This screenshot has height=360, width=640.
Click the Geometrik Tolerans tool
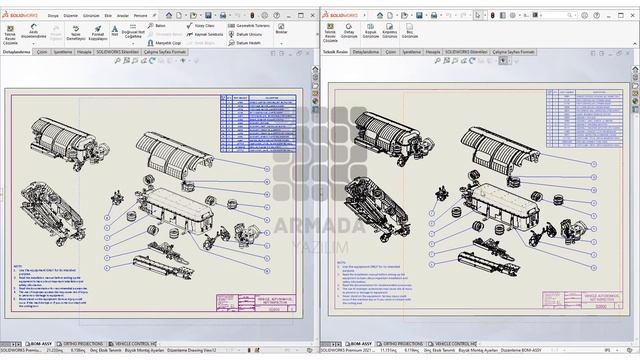point(249,26)
